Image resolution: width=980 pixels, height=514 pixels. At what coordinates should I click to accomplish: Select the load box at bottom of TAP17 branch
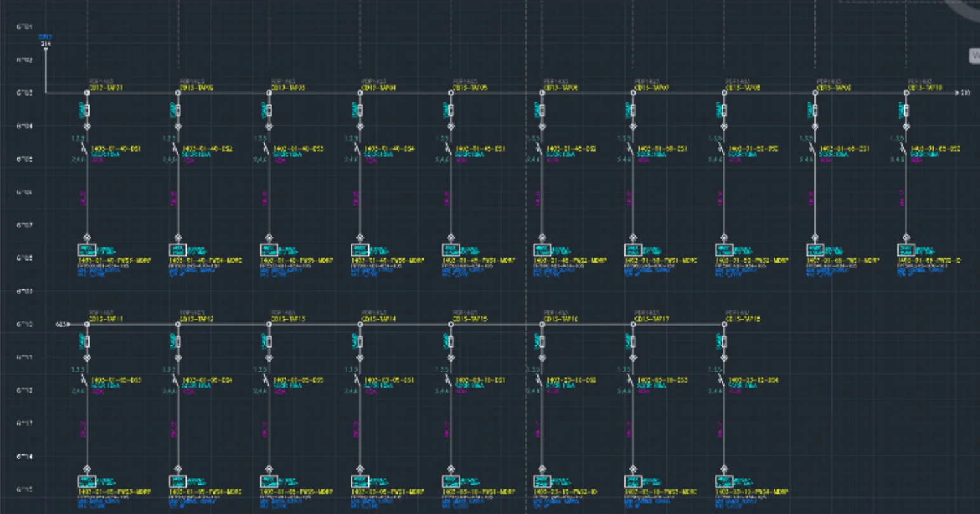click(633, 481)
